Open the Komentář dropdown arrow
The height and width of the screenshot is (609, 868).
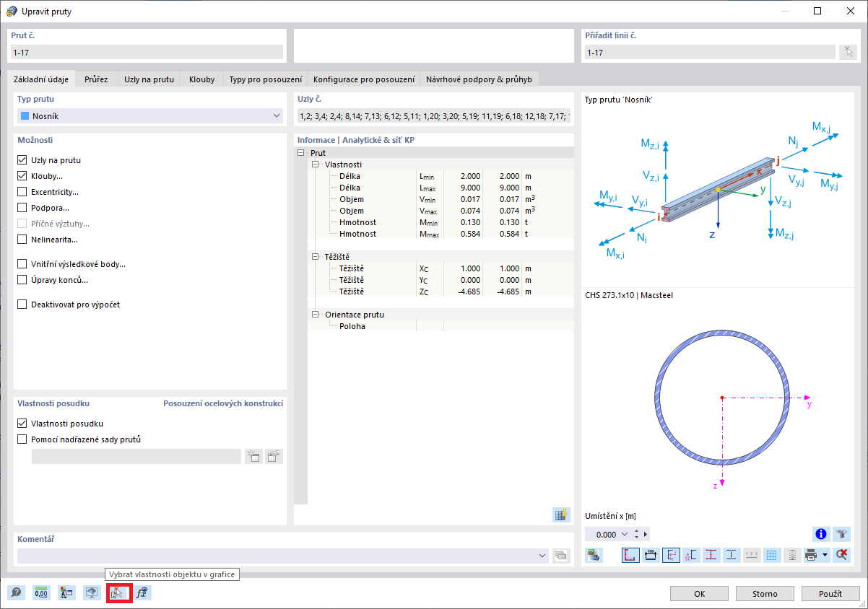point(543,556)
